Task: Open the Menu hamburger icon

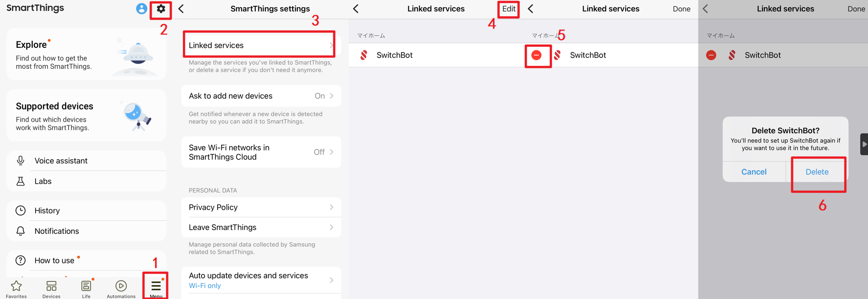Action: [155, 286]
